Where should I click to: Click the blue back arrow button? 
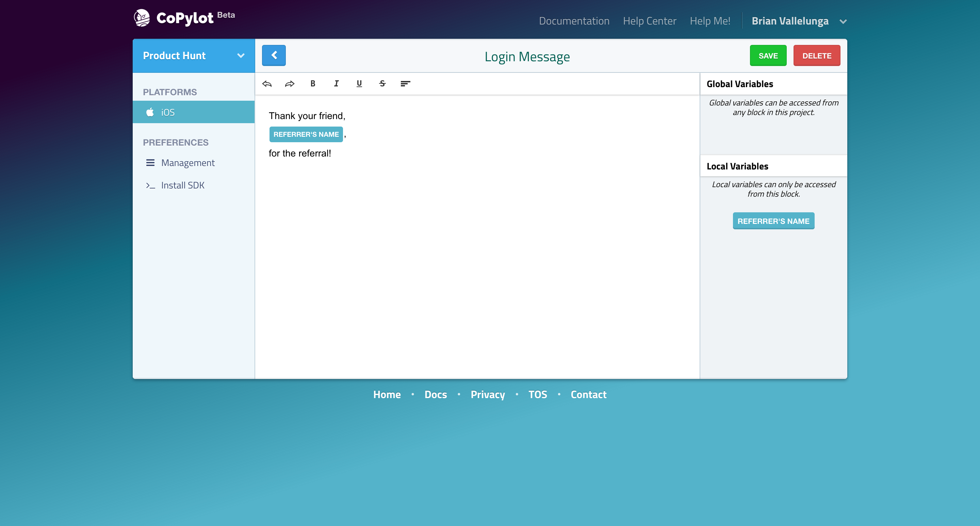[x=274, y=55]
